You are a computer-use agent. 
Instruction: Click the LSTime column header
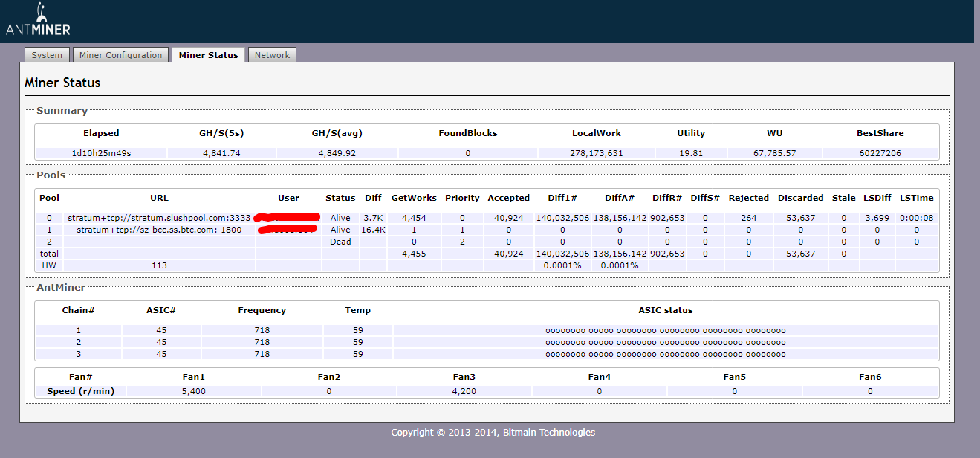point(916,198)
